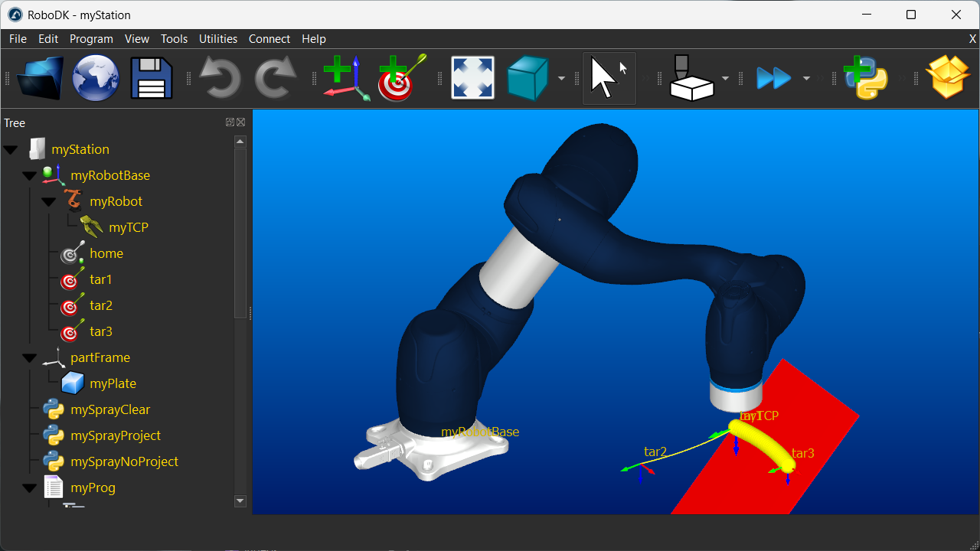980x551 pixels.
Task: Open the Program menu
Action: pos(91,39)
